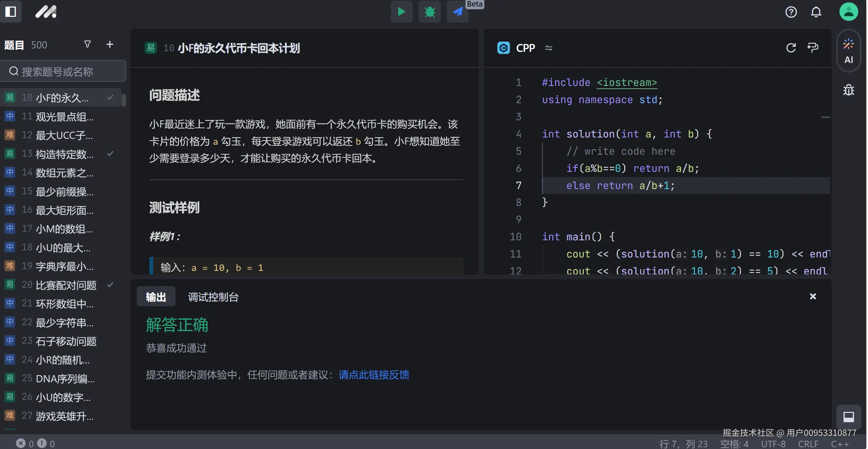The image size is (868, 449).
Task: Click the warning count icon in status bar
Action: point(42,443)
